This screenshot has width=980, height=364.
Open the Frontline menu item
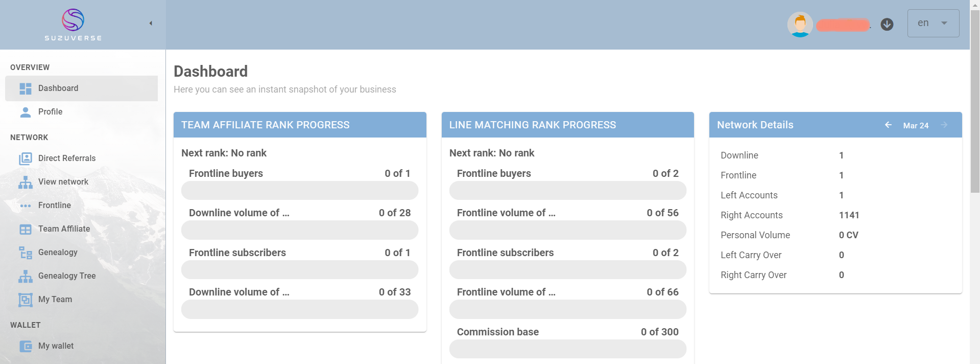pos(55,206)
